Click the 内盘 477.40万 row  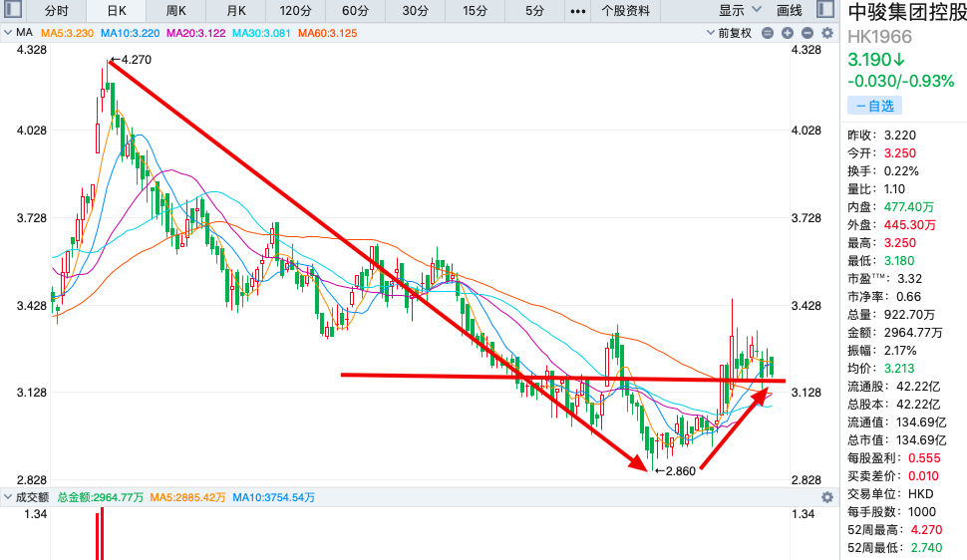891,206
